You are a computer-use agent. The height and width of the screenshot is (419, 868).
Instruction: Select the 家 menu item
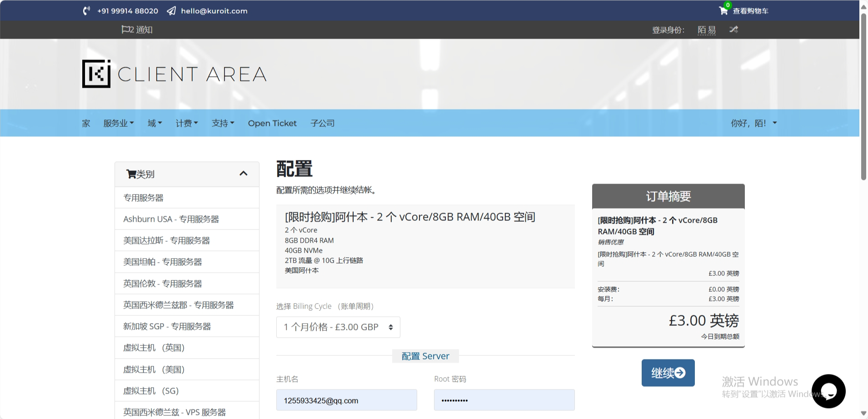[x=85, y=123]
